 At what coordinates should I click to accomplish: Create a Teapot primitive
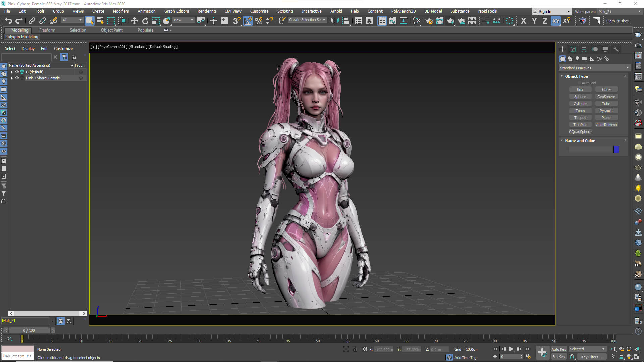[x=580, y=118]
